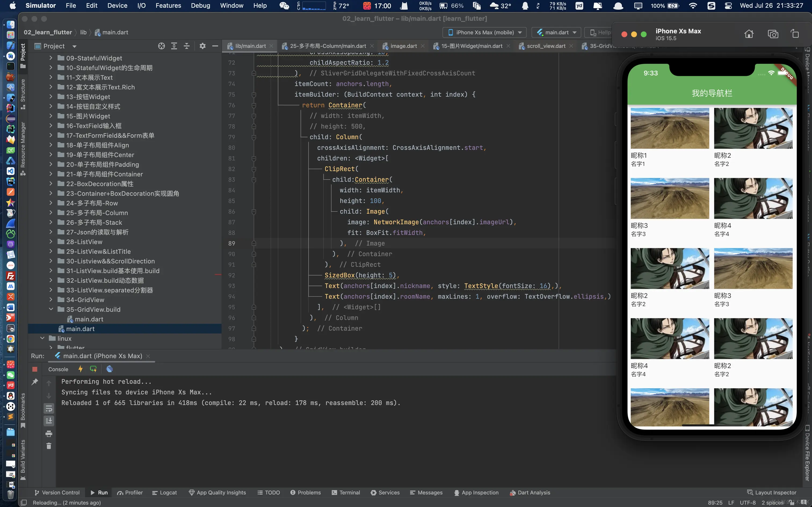Expand the 15-图片Widget folder
Image resolution: width=812 pixels, height=507 pixels.
(51, 116)
